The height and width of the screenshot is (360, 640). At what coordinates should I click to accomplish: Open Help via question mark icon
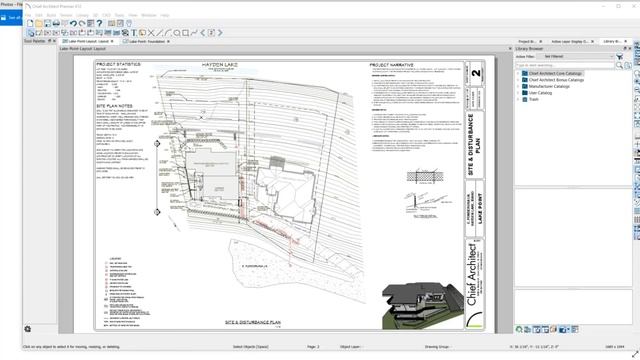pyautogui.click(x=99, y=24)
